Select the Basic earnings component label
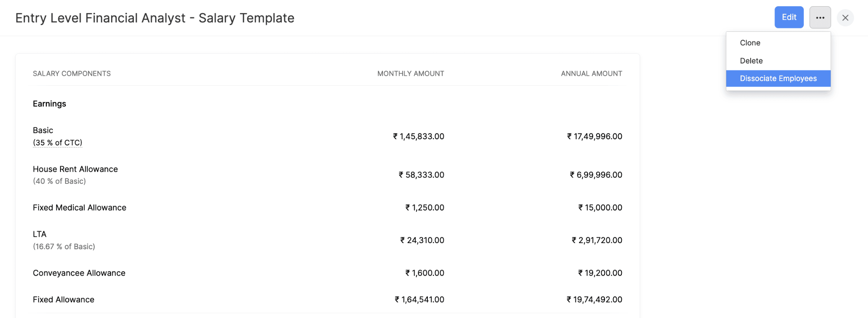 tap(43, 130)
